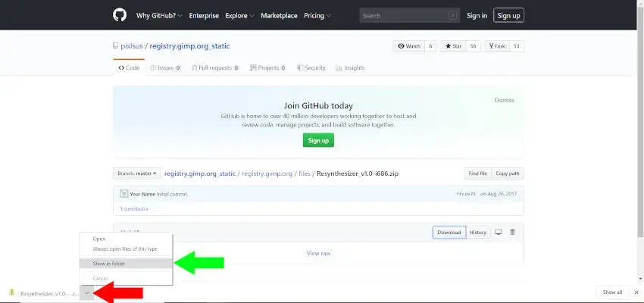The height and width of the screenshot is (303, 644).
Task: Switch to the Code tab
Action: click(x=129, y=67)
